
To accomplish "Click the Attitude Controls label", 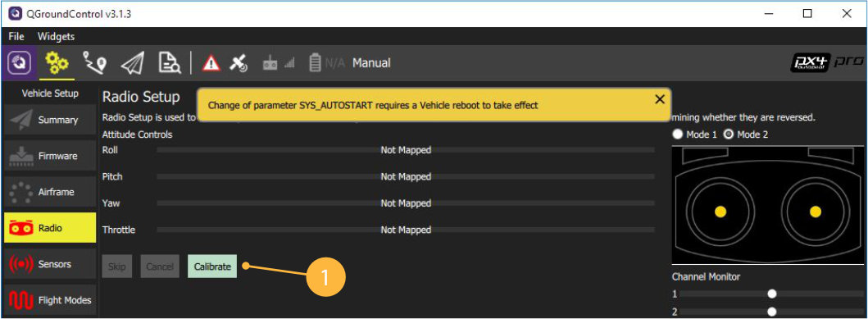I will tap(137, 134).
